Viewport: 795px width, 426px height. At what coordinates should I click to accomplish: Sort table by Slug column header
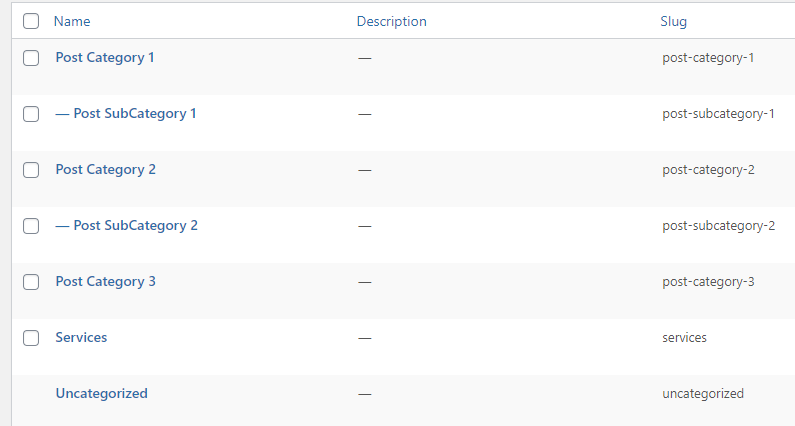point(673,21)
